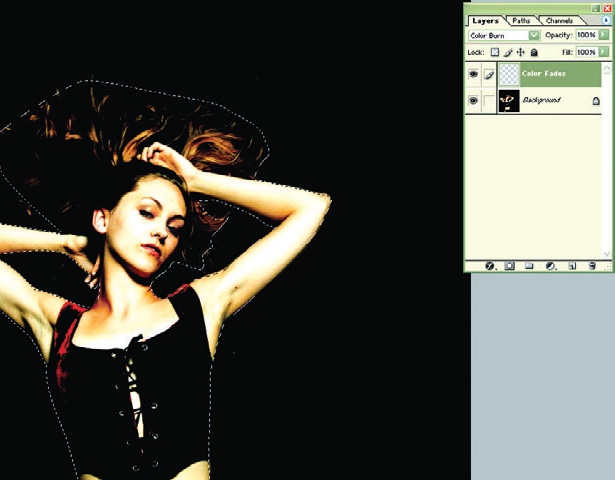The image size is (615, 480).
Task: Click the Background layer link box
Action: tap(489, 101)
